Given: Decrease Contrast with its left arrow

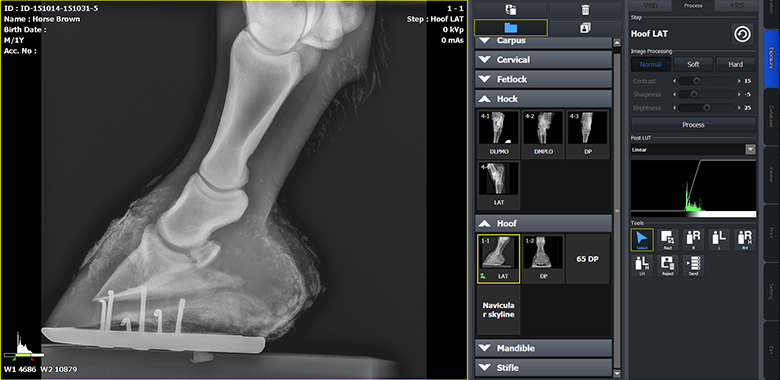Looking at the screenshot, I should pos(675,81).
